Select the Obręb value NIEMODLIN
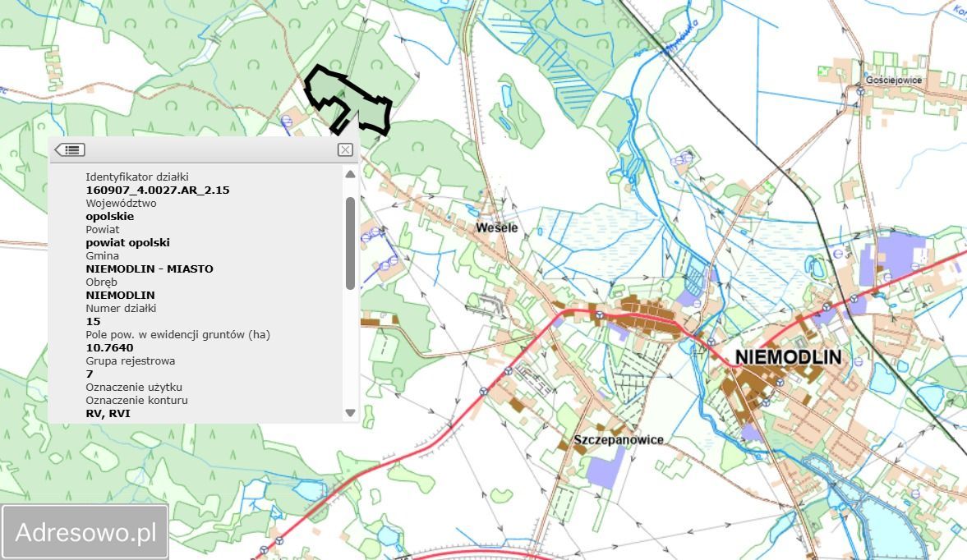 coord(120,295)
